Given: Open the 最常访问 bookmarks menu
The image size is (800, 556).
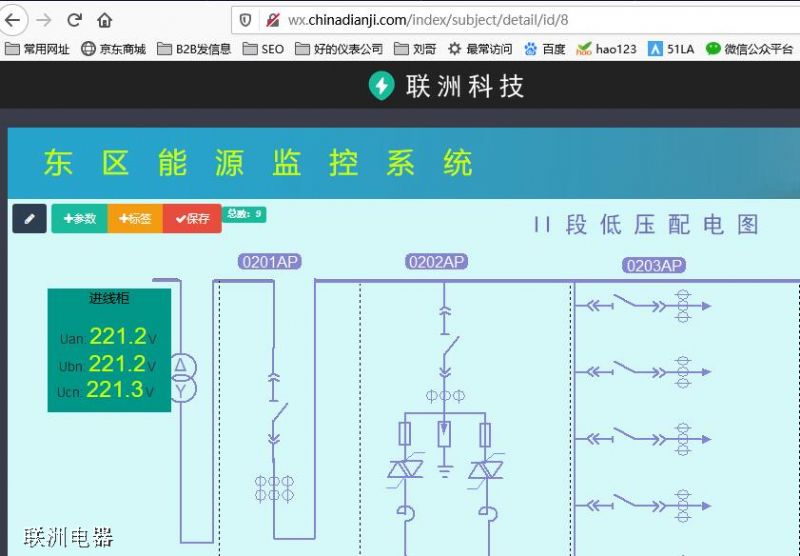Looking at the screenshot, I should pyautogui.click(x=480, y=48).
